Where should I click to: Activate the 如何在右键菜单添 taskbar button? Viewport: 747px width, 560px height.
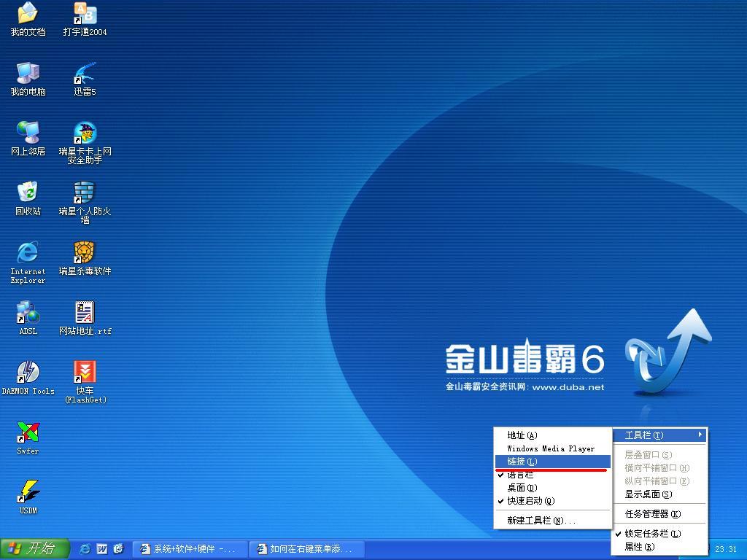[306, 548]
